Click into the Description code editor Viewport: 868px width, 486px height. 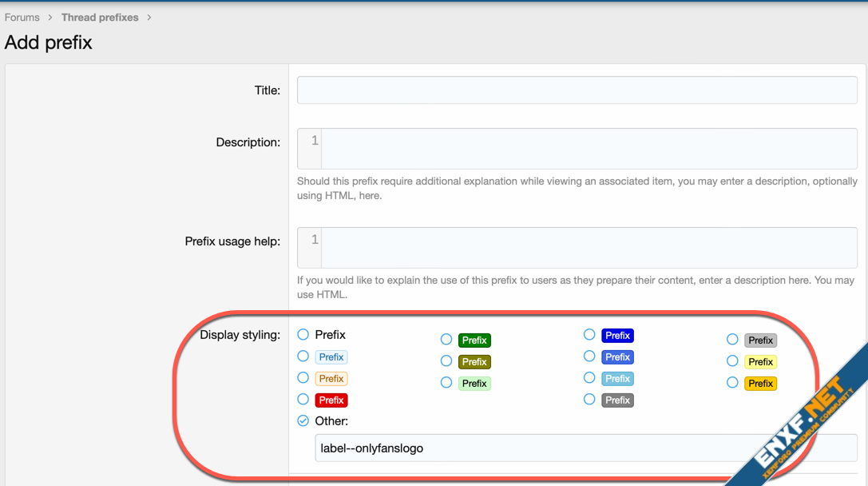[x=588, y=149]
